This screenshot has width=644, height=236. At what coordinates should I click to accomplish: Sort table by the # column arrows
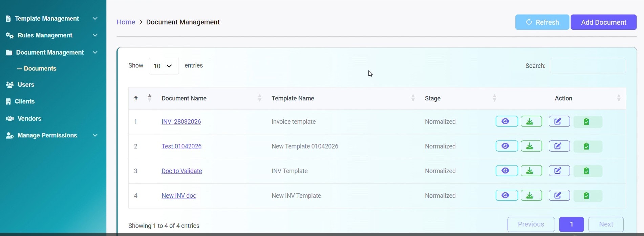tap(150, 98)
